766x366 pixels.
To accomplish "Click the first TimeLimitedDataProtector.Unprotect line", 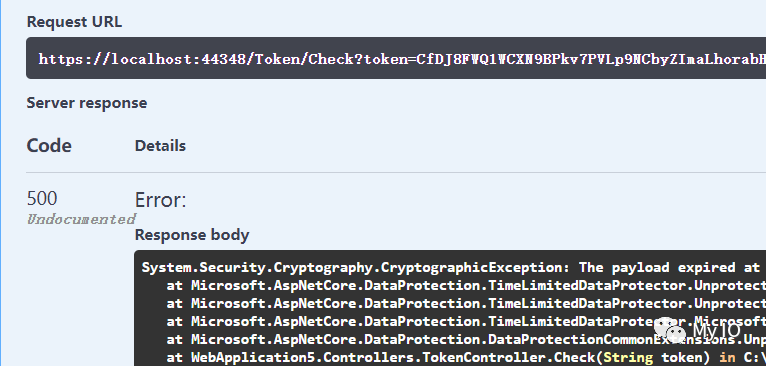I will [466, 285].
